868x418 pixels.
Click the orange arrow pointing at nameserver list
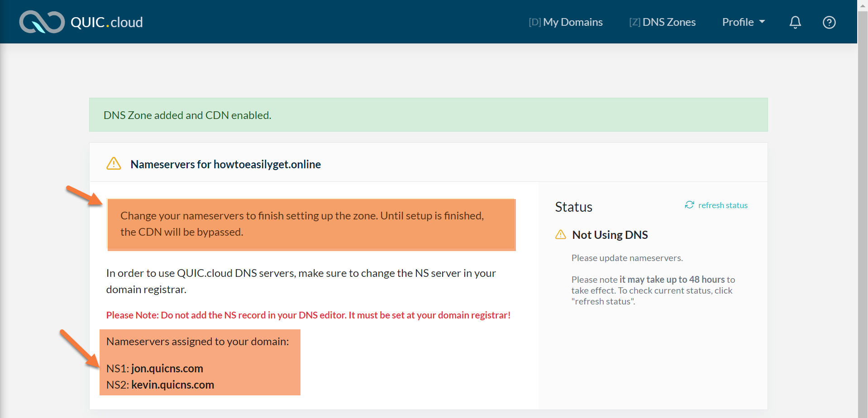click(80, 348)
